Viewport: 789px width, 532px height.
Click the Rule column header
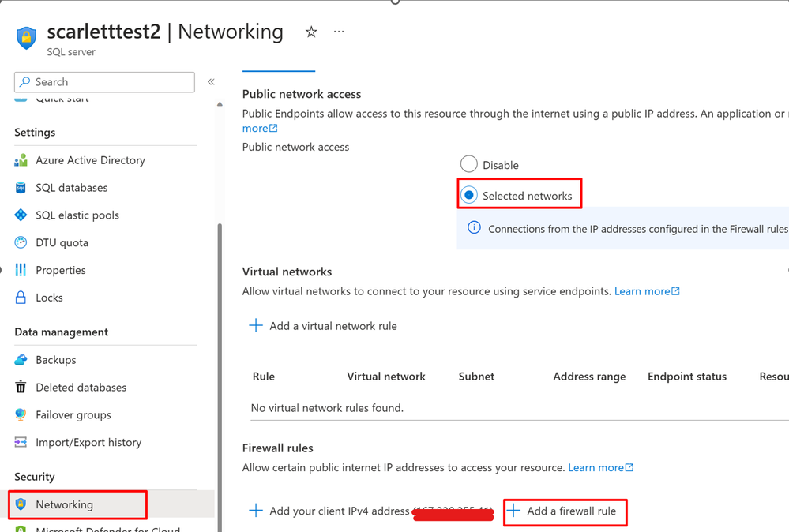[264, 377]
